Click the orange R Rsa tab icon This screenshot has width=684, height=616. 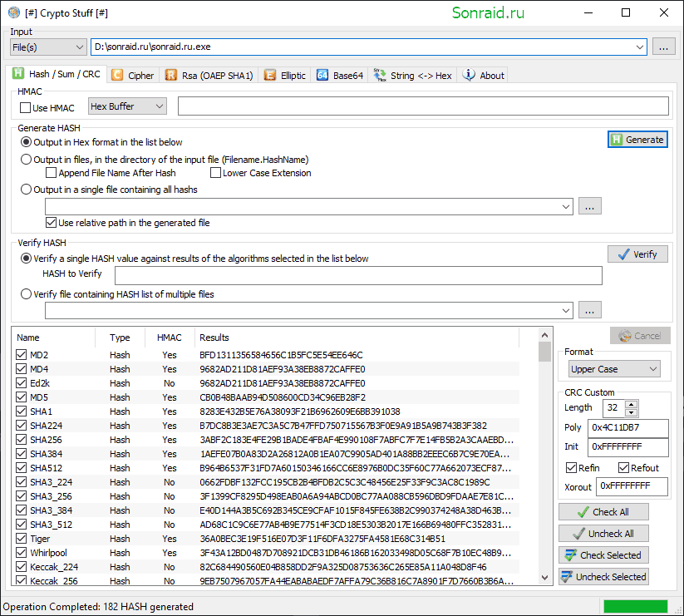click(x=170, y=75)
